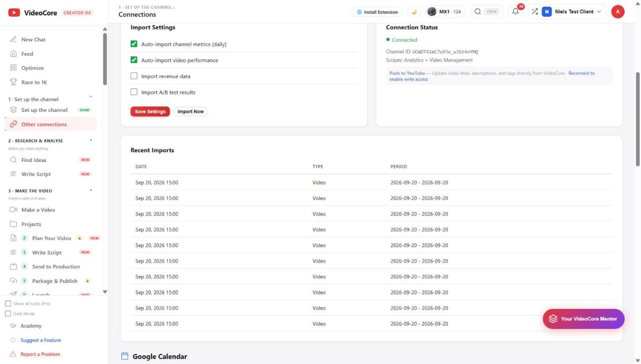Open Race to 1K trophy item
641x364 pixels.
pos(33,82)
